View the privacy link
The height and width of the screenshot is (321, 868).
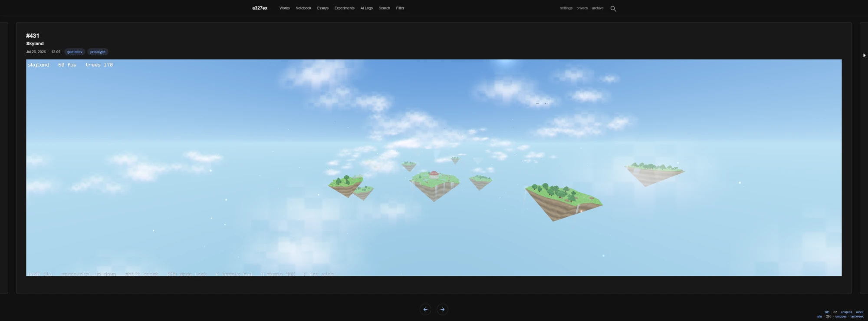(582, 8)
